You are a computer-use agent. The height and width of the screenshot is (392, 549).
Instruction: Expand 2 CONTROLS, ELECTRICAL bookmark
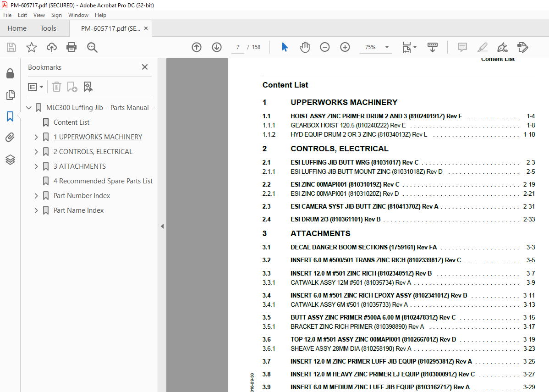[36, 152]
